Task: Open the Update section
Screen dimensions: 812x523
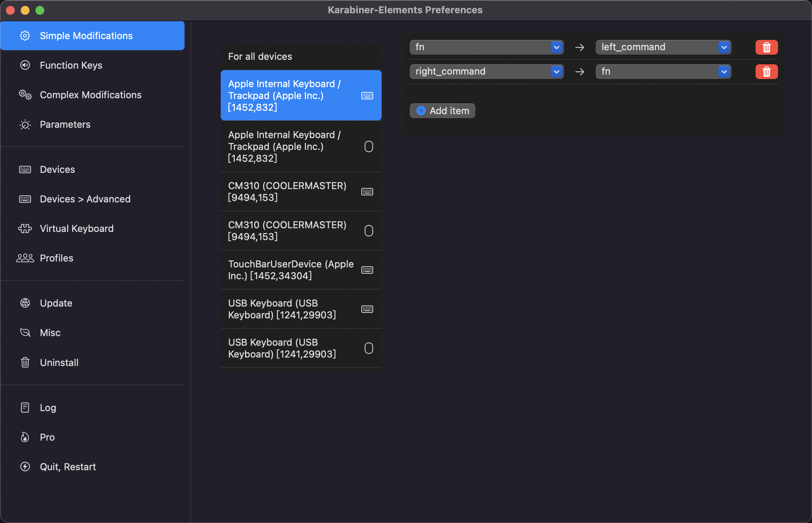Action: (93, 303)
